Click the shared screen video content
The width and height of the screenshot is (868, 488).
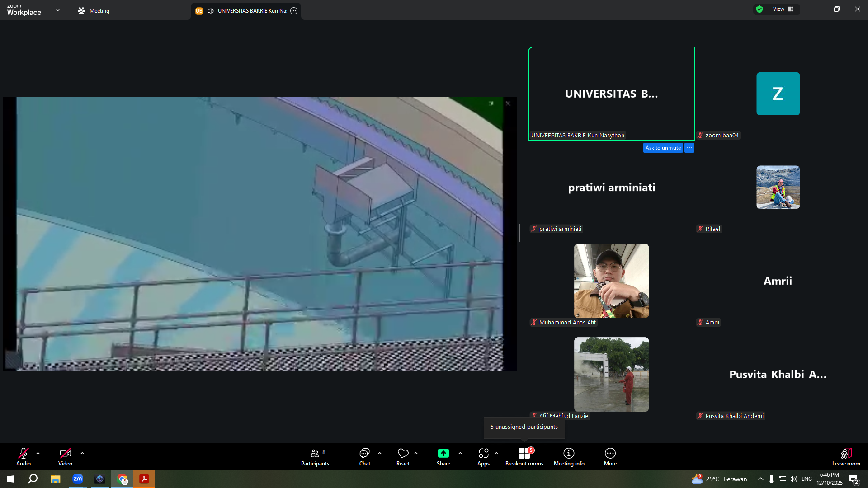click(259, 234)
